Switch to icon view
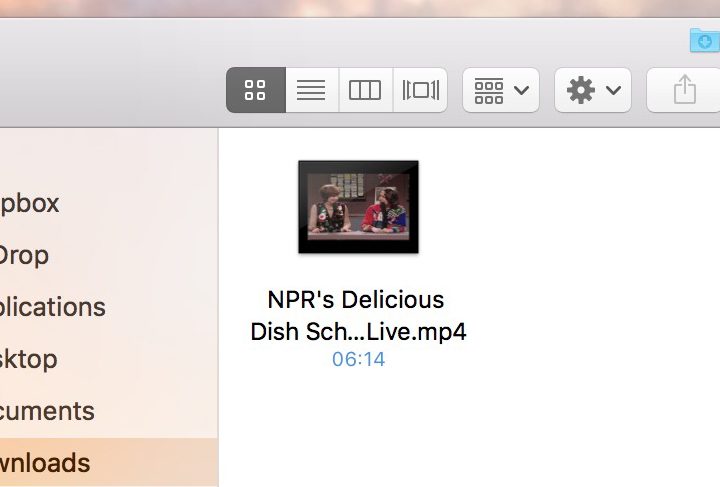720x487 pixels. 256,90
